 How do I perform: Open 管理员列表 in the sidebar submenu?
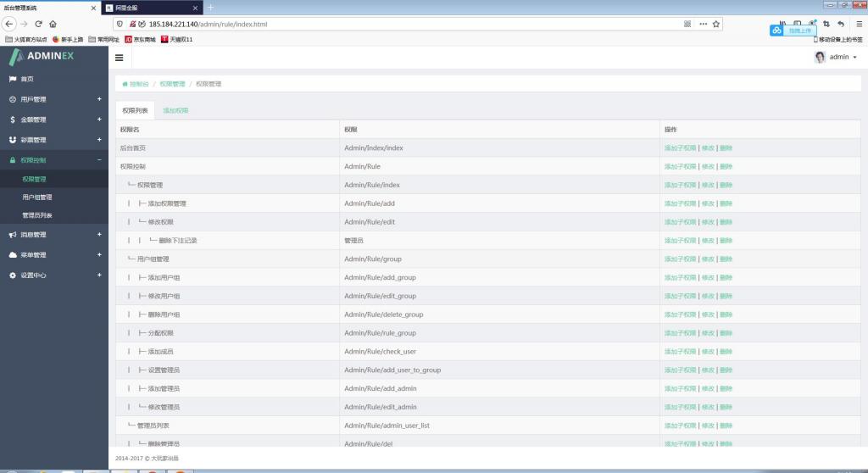coord(37,215)
